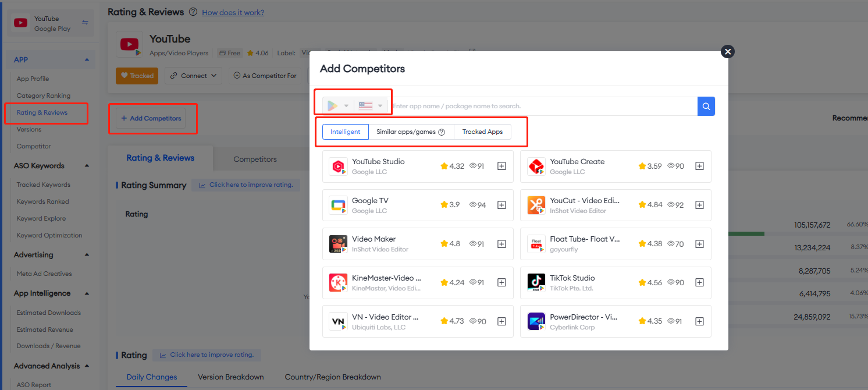Click YouCut app icon
The image size is (868, 390).
point(536,205)
